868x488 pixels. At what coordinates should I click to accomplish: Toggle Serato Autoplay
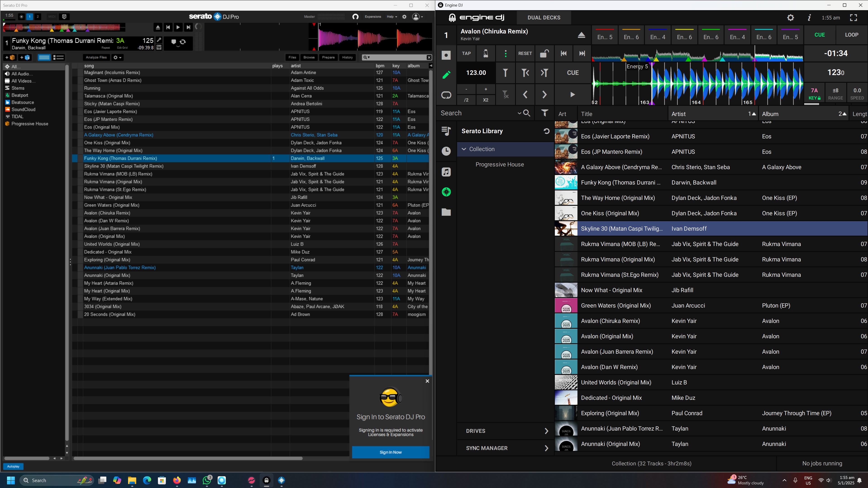point(13,467)
